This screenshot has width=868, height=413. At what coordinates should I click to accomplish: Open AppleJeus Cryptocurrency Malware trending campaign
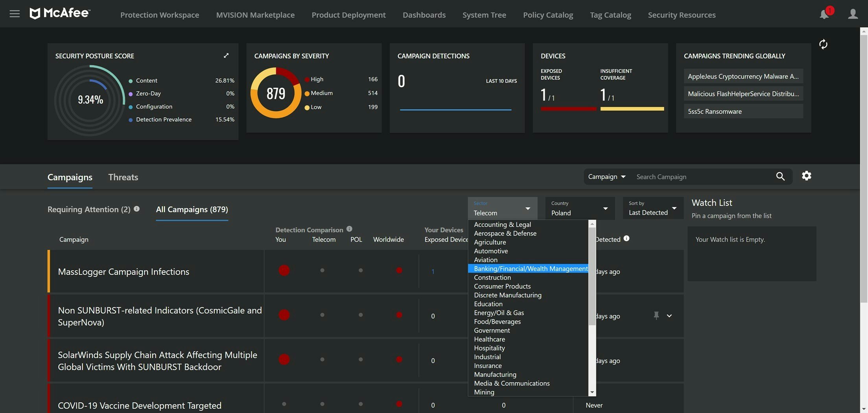(743, 76)
